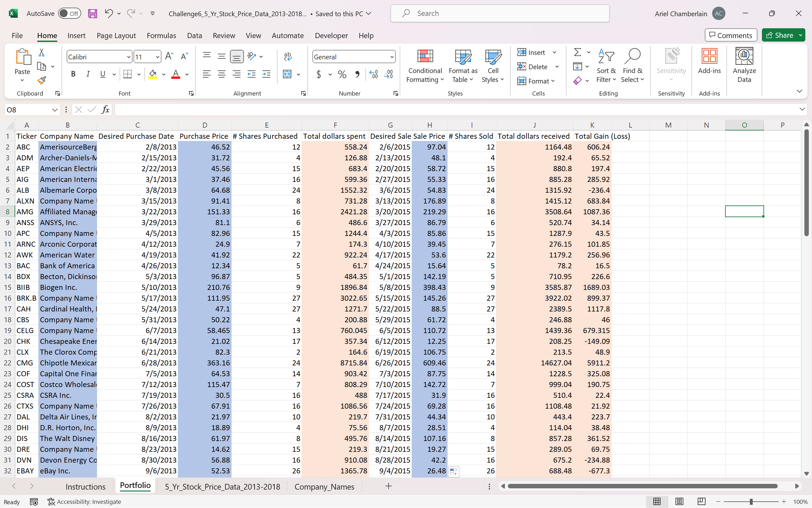Select column D header

(205, 125)
